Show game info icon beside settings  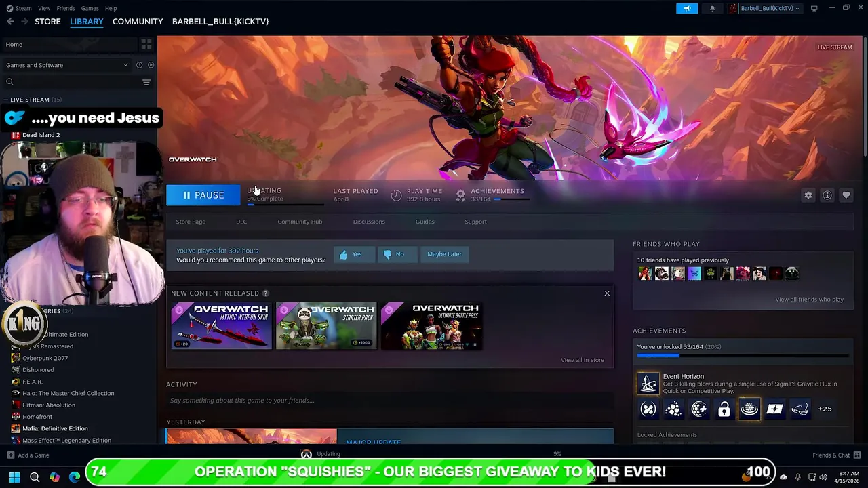click(x=827, y=195)
